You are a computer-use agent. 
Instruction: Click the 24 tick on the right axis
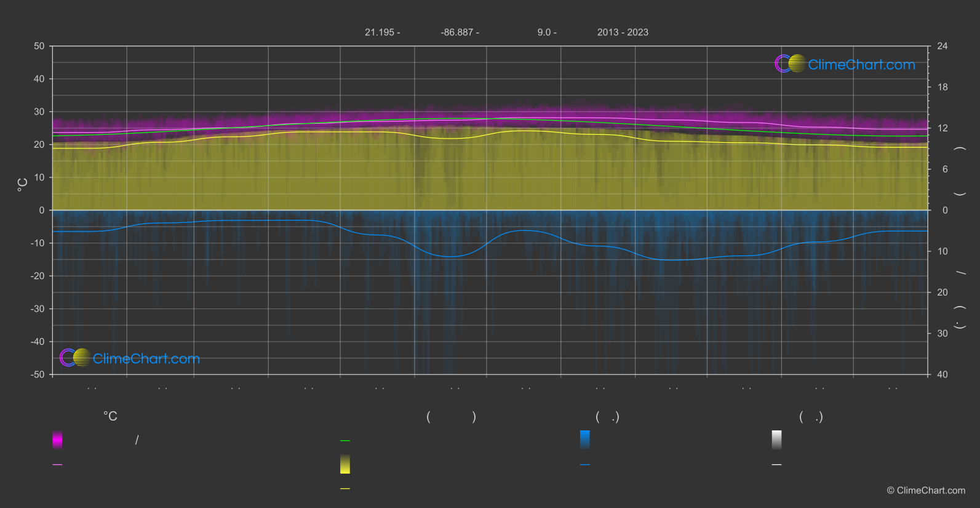coord(942,46)
